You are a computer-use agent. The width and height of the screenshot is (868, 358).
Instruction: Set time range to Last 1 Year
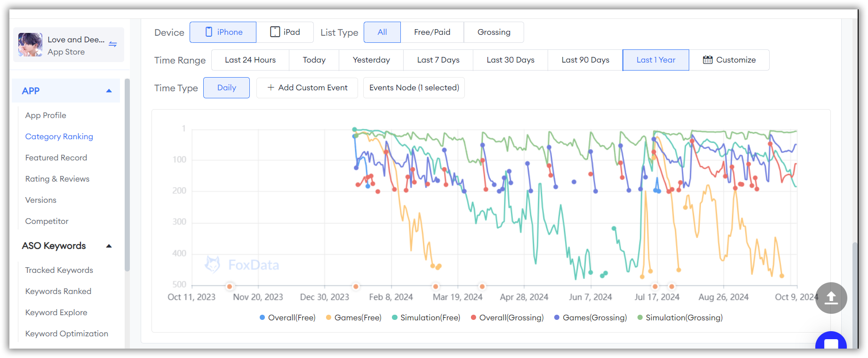tap(656, 60)
